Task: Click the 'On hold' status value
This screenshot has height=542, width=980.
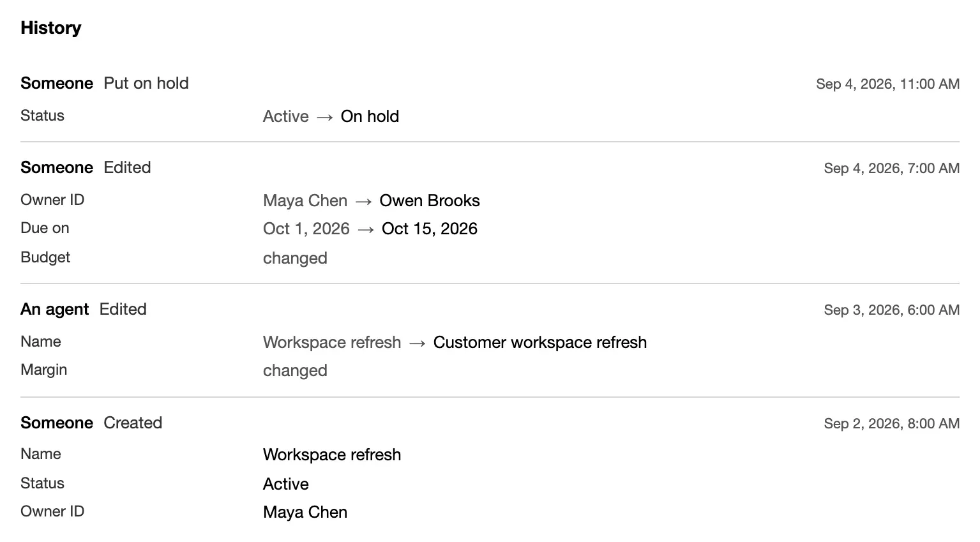Action: click(x=370, y=116)
